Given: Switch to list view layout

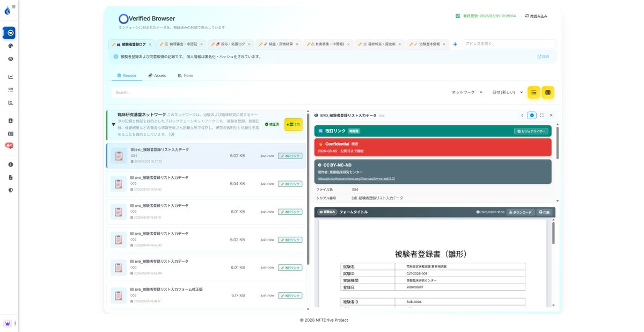Looking at the screenshot, I should (534, 92).
